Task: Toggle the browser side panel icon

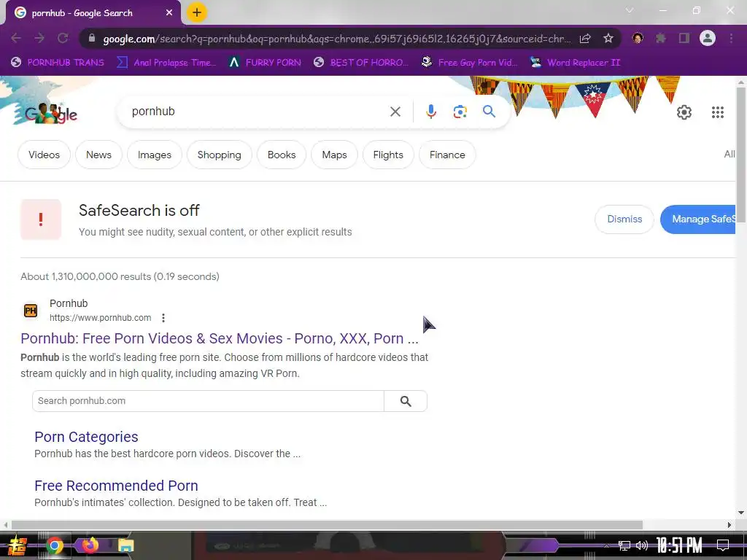Action: pos(684,38)
